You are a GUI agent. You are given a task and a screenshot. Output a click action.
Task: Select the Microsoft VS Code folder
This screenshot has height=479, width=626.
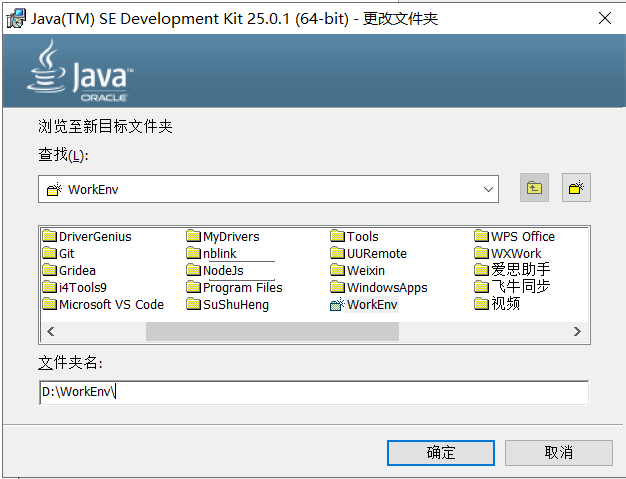(x=110, y=305)
